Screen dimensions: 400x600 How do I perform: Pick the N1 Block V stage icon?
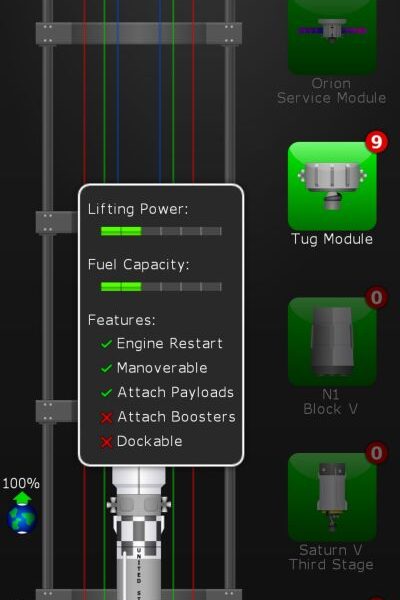click(x=332, y=342)
